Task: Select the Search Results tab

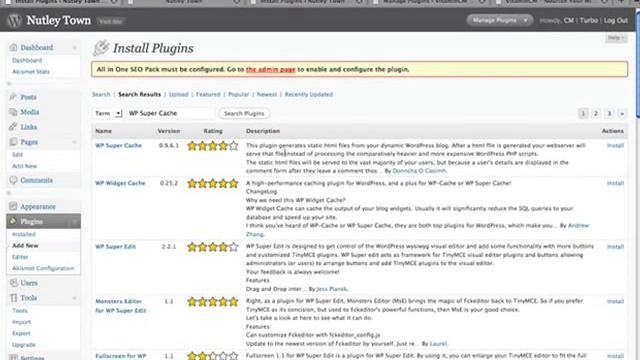Action: pos(139,94)
